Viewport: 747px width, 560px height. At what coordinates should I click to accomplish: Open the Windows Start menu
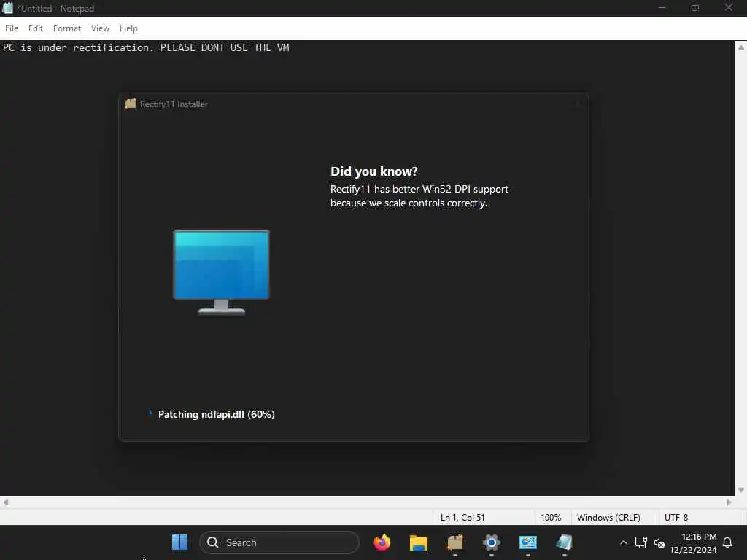point(179,542)
